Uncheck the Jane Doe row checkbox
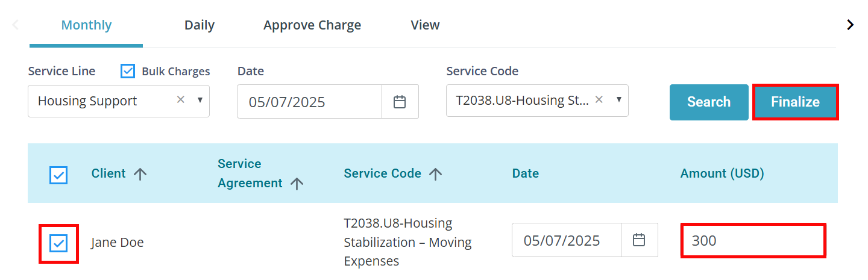 [x=58, y=243]
